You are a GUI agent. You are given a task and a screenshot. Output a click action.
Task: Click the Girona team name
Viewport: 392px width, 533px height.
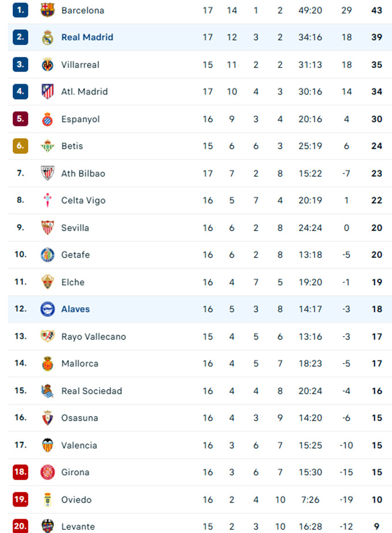tap(75, 472)
